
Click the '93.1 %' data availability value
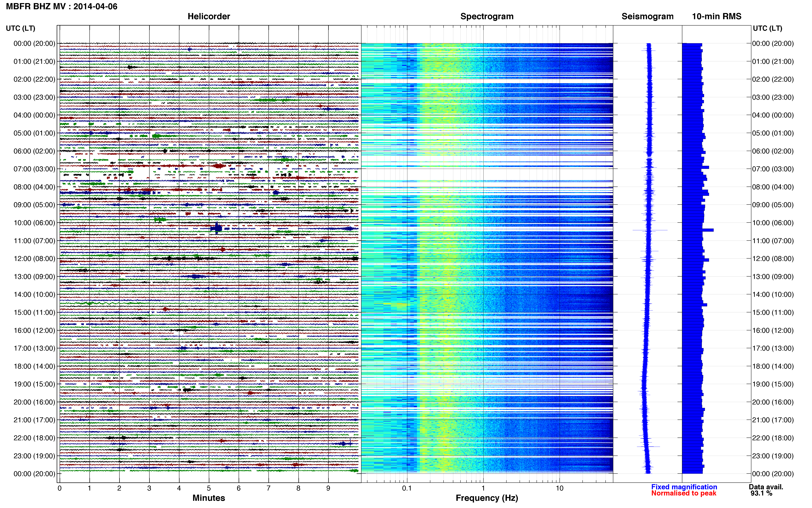click(762, 493)
